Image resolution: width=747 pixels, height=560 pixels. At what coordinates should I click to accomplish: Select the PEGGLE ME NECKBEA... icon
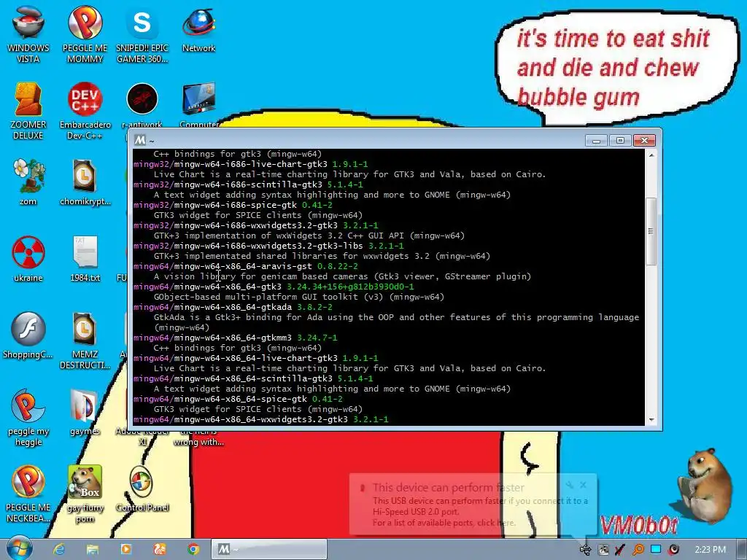pos(28,494)
